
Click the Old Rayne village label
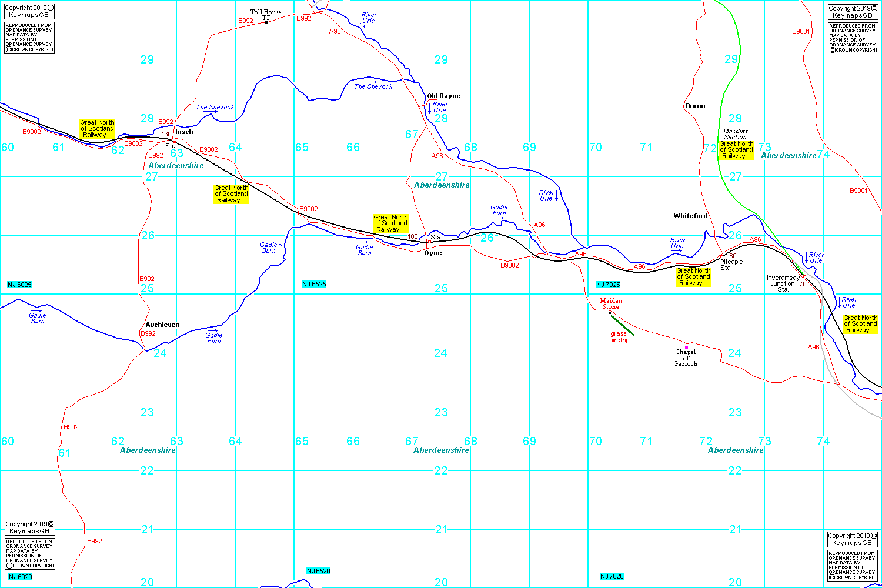[x=443, y=96]
